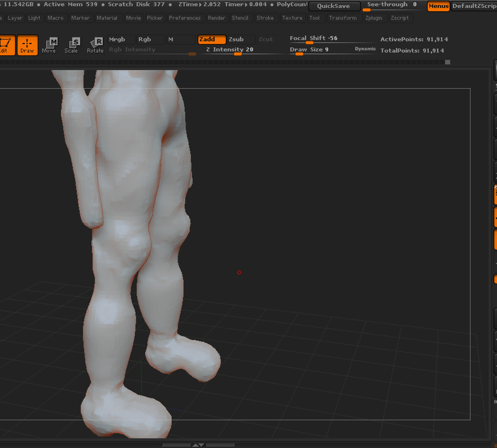The image size is (497, 448).
Task: Open the Macro menu
Action: tap(56, 18)
